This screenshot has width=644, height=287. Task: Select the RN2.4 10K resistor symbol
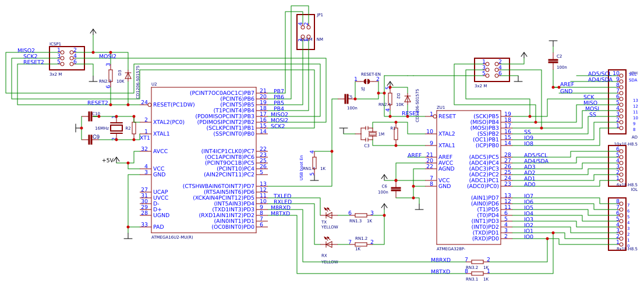point(390,99)
